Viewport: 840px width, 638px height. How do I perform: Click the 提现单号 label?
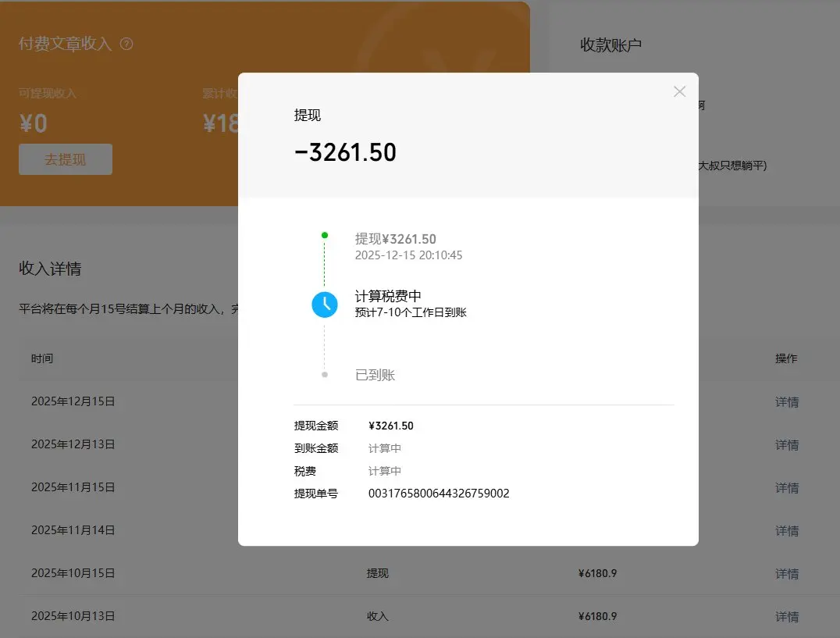click(x=316, y=494)
